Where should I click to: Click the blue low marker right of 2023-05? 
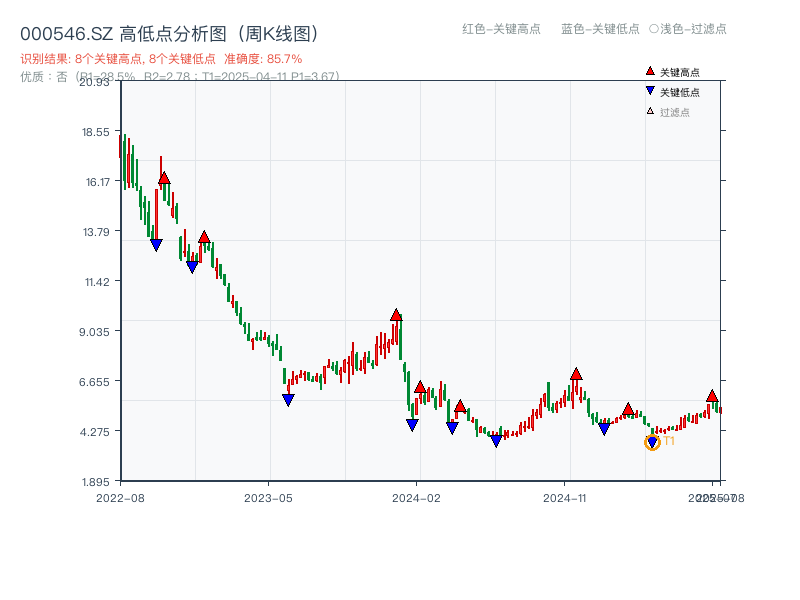[x=288, y=400]
